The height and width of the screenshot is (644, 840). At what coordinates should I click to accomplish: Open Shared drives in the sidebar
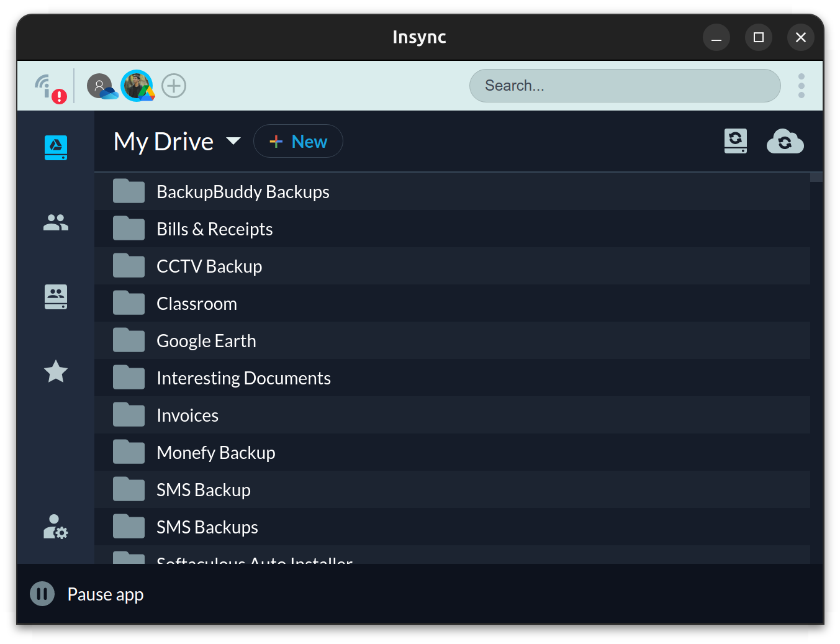[x=56, y=297]
